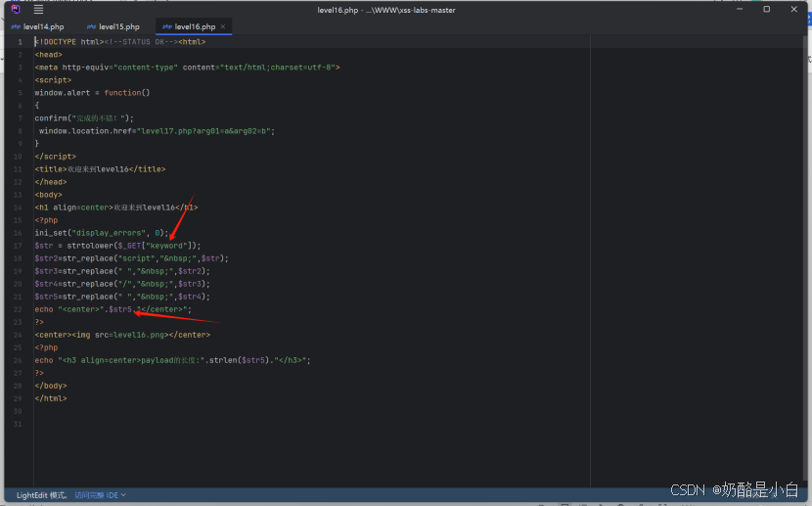
Task: Click the window.alert = function() line
Action: pyautogui.click(x=92, y=93)
